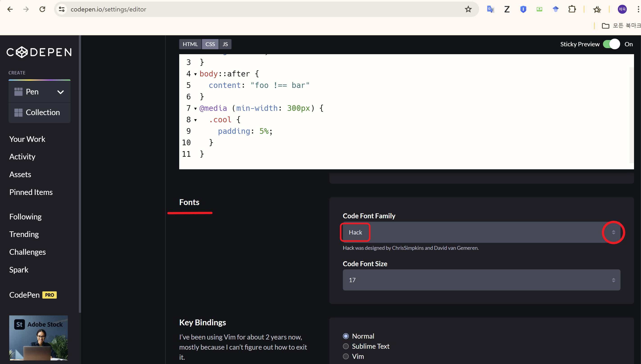The width and height of the screenshot is (641, 364).
Task: Open the Chrome profile avatar
Action: 622,9
